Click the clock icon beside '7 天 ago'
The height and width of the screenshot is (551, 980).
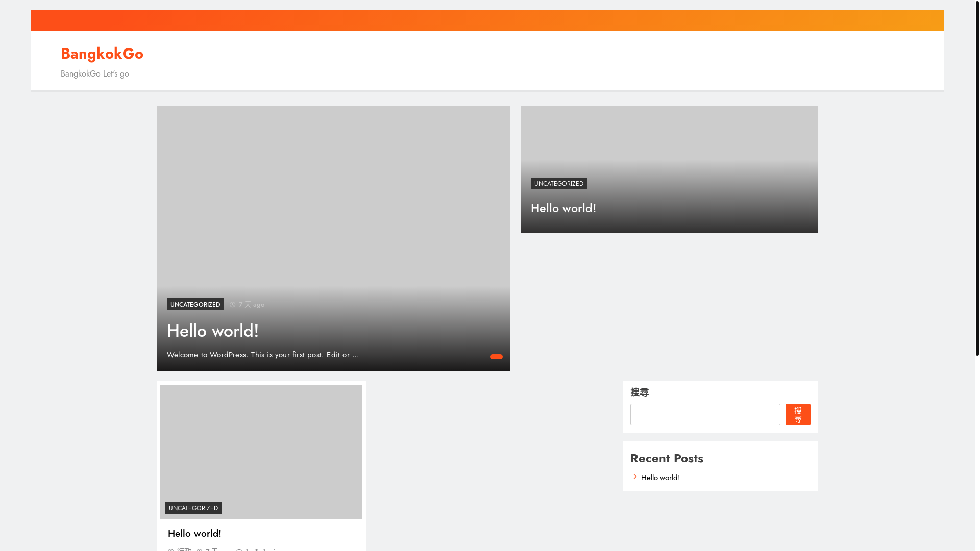pyautogui.click(x=233, y=305)
